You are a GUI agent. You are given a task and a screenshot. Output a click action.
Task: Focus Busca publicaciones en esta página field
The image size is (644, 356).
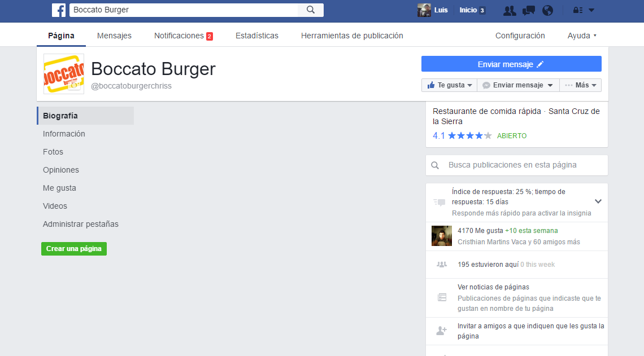(517, 165)
